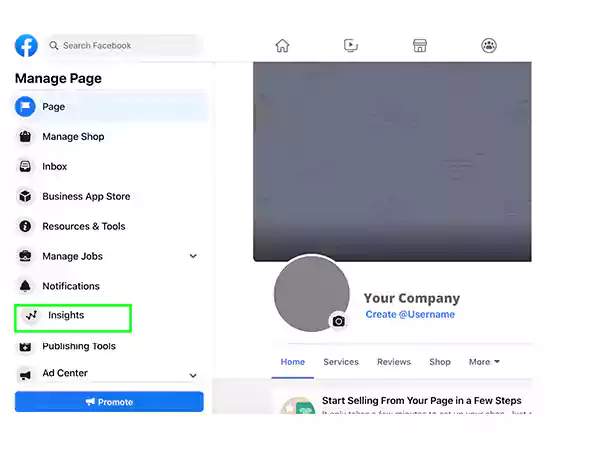Click the blue flag Page icon
Screen dimensions: 600x450
[x=25, y=106]
